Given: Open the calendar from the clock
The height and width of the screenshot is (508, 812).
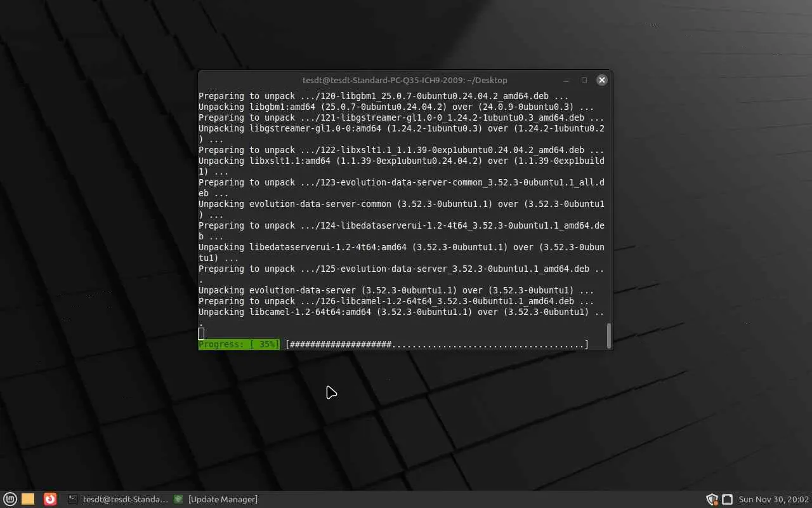Looking at the screenshot, I should tap(774, 499).
